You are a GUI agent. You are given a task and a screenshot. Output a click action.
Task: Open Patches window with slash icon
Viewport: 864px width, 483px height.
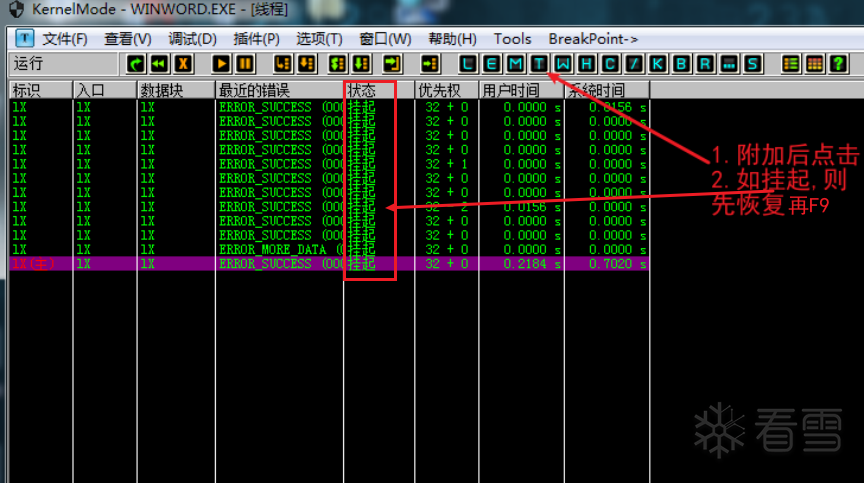point(634,64)
